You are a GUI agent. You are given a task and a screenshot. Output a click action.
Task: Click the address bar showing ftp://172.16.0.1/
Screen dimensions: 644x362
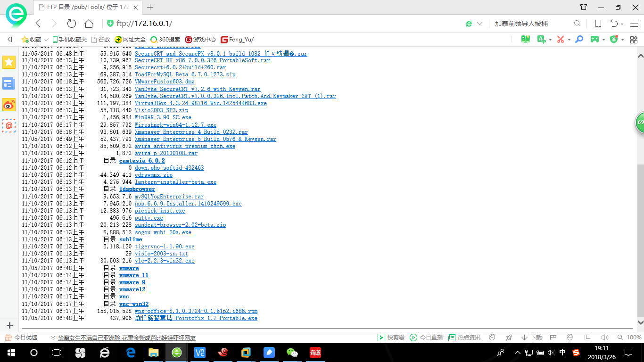point(283,24)
